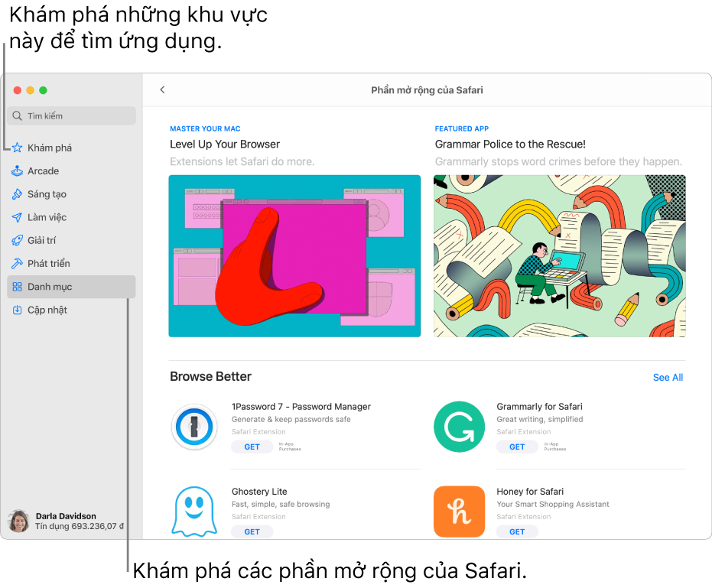Get Grammarly for Safari
Image resolution: width=712 pixels, height=588 pixels.
517,447
